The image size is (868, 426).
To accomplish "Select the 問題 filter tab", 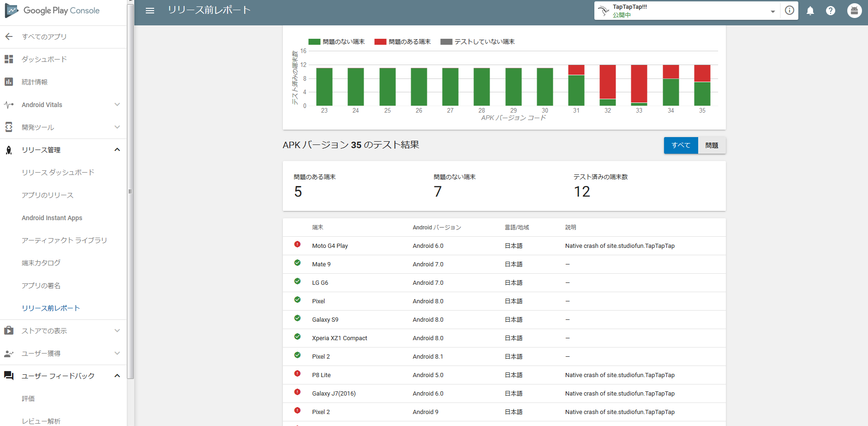I will [712, 145].
